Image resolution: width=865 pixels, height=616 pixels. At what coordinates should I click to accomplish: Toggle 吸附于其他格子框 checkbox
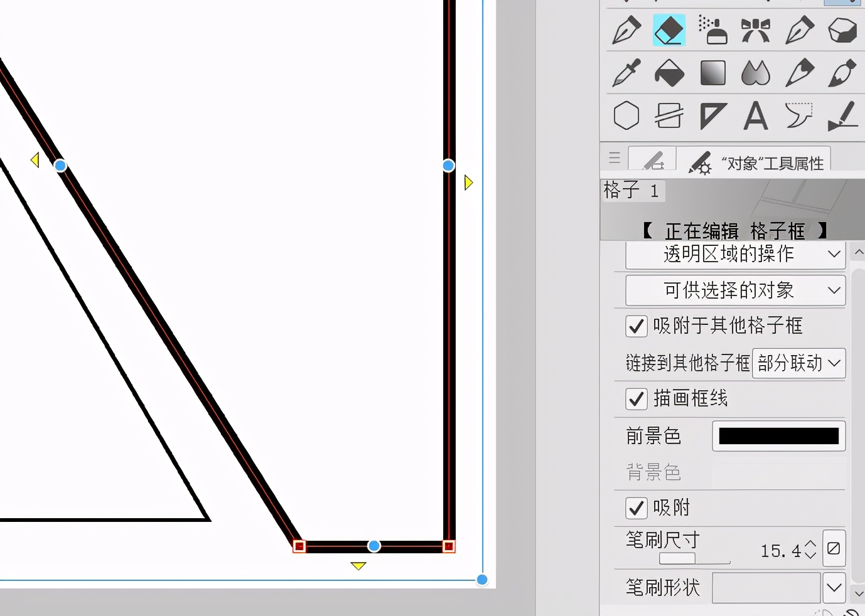point(637,326)
